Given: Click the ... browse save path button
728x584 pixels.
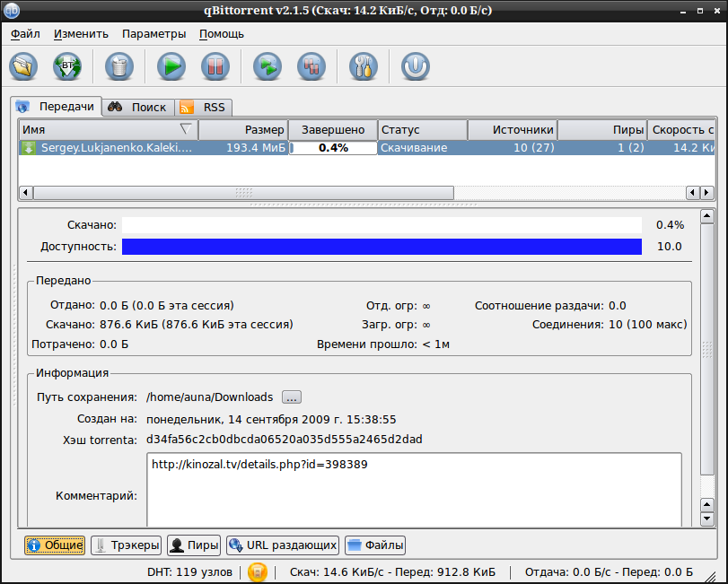Looking at the screenshot, I should pyautogui.click(x=292, y=397).
